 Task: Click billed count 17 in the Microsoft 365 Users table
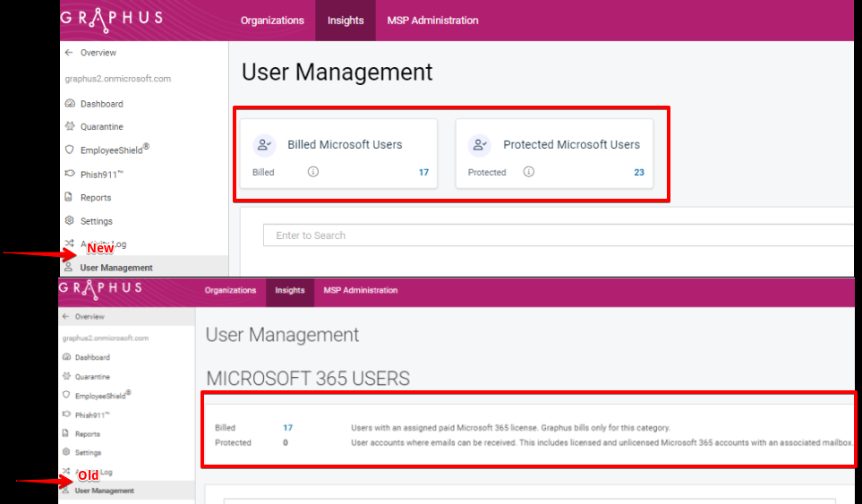(x=287, y=428)
